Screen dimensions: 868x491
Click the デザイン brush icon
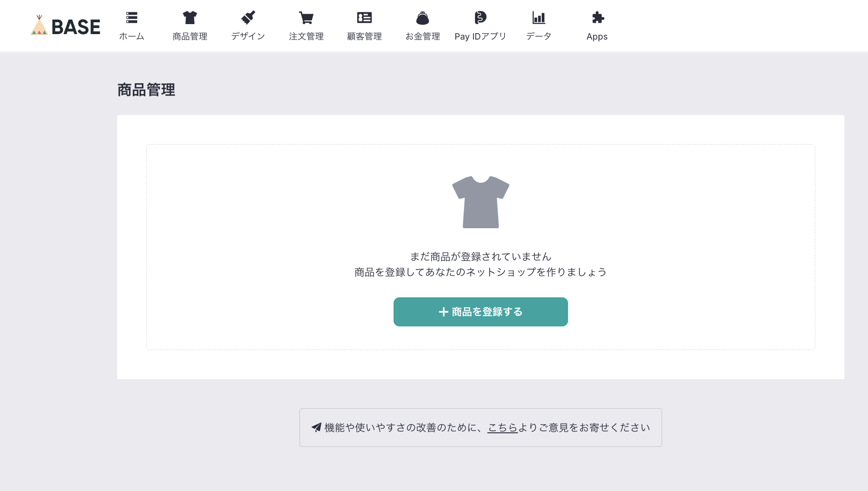248,18
